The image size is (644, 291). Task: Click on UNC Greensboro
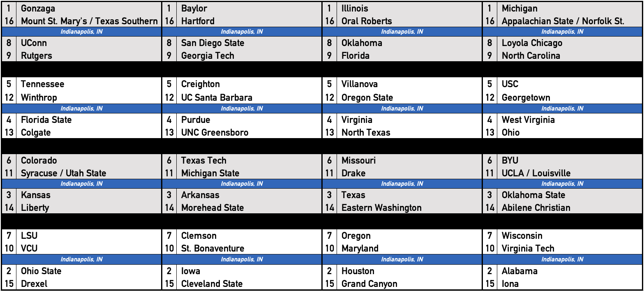pos(215,133)
